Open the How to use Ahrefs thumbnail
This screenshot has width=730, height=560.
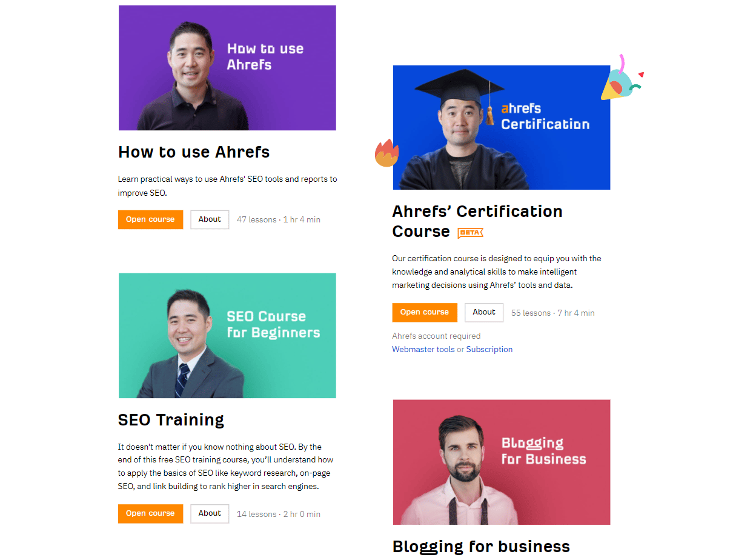click(227, 68)
